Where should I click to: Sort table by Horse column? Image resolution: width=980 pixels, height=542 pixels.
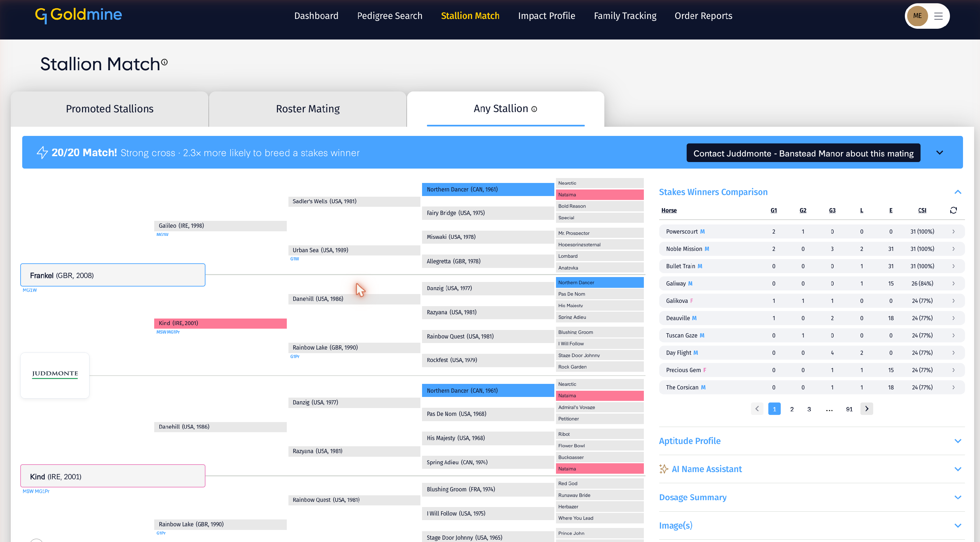[669, 210]
